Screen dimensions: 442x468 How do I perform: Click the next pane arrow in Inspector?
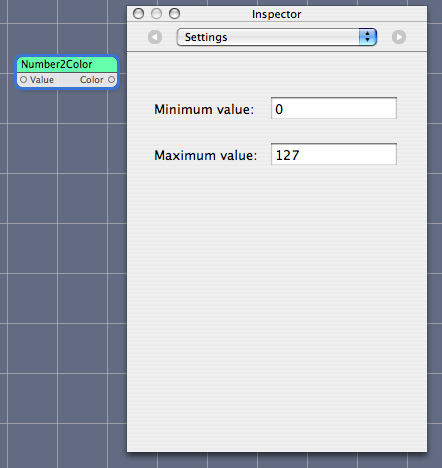[x=399, y=37]
